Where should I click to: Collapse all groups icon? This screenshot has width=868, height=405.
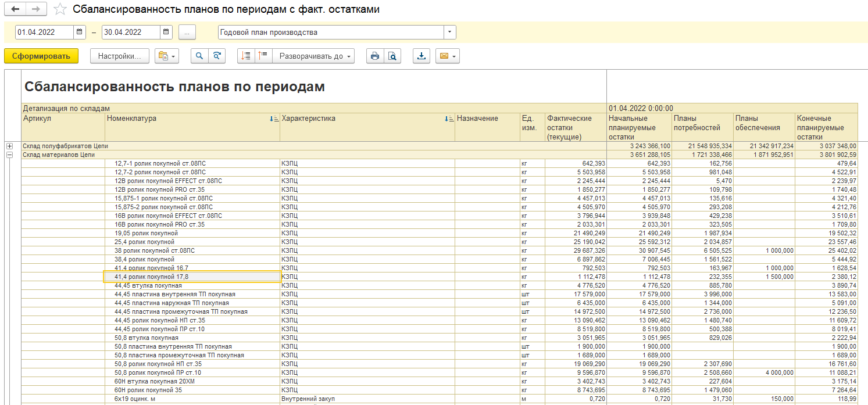coord(247,56)
